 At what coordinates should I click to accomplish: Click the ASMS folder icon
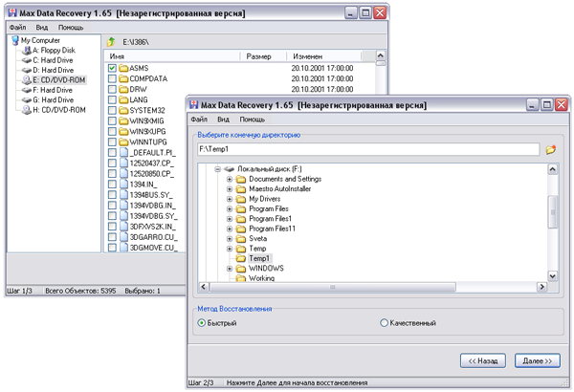tap(123, 69)
